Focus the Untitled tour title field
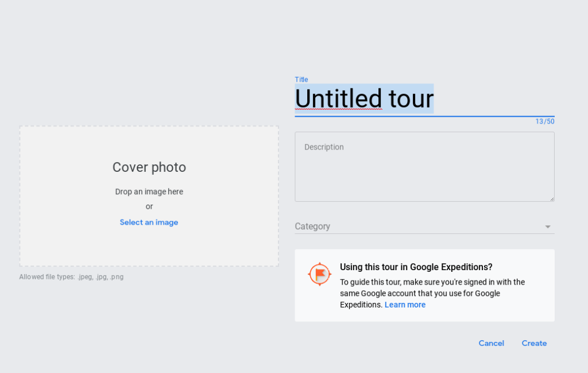 click(424, 99)
